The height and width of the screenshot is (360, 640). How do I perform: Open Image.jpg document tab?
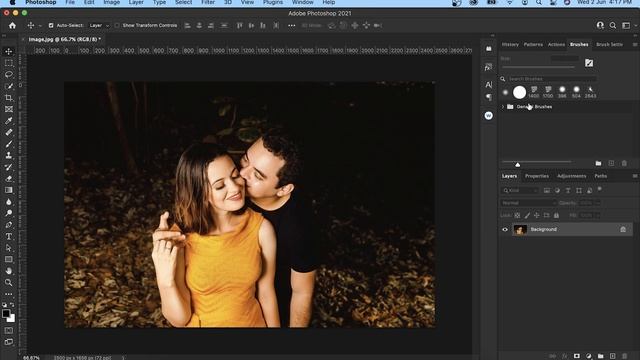coord(64,39)
